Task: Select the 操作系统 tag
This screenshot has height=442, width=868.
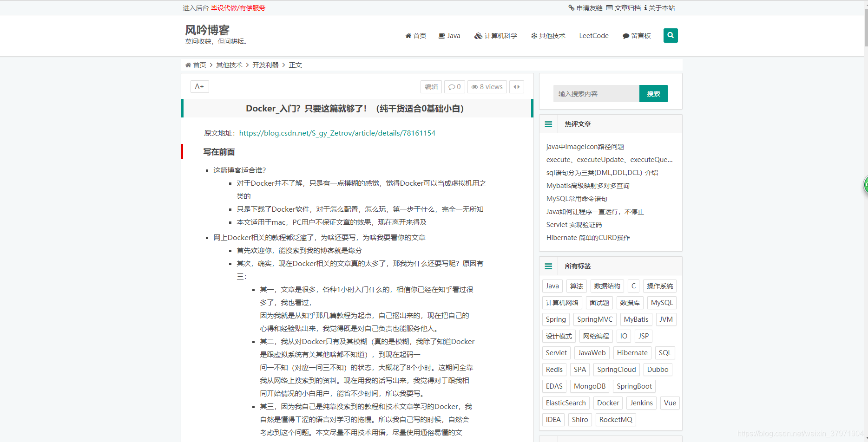Action: pos(660,286)
